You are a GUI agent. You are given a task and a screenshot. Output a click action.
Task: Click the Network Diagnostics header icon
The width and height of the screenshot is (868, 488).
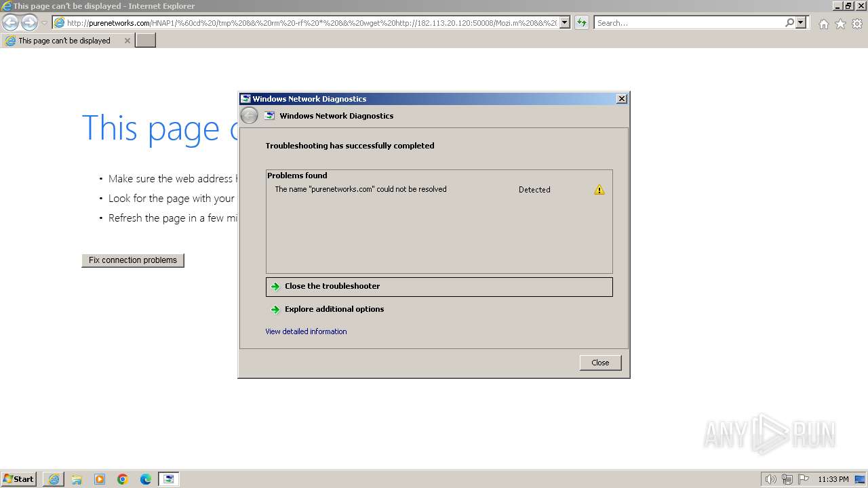[x=269, y=116]
